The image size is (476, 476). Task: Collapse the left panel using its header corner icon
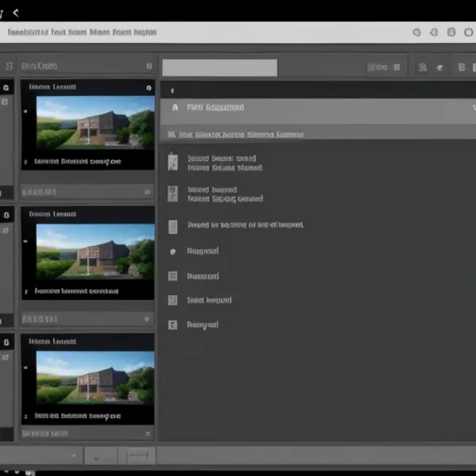coord(148,67)
